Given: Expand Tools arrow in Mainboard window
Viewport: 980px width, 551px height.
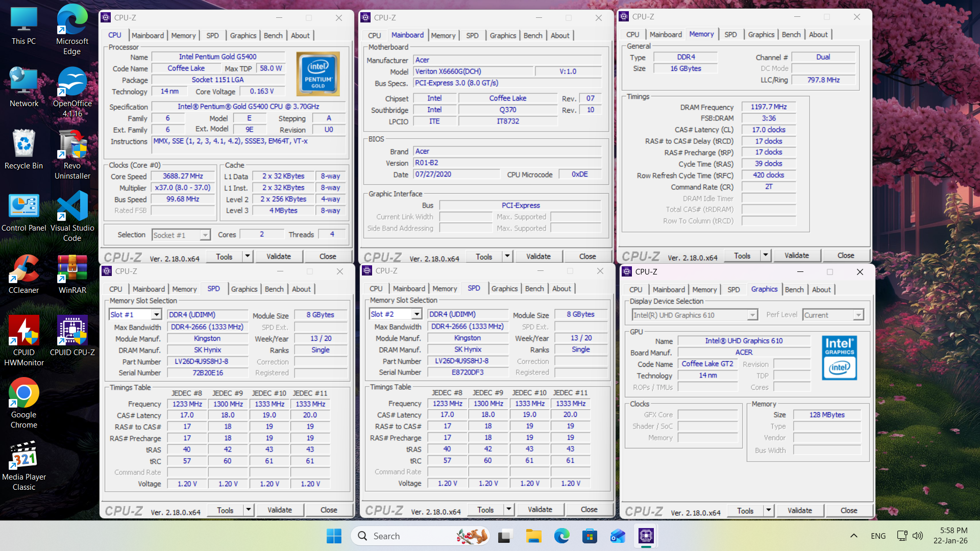Looking at the screenshot, I should [507, 256].
